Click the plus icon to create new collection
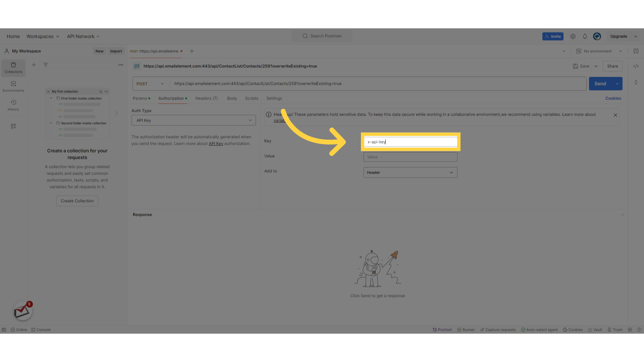This screenshot has width=644, height=362. point(34,65)
